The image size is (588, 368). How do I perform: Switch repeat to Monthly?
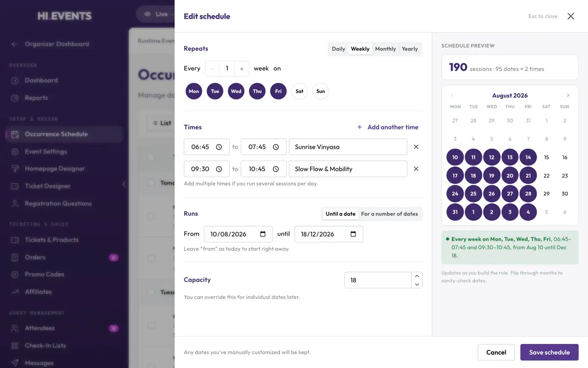[386, 49]
